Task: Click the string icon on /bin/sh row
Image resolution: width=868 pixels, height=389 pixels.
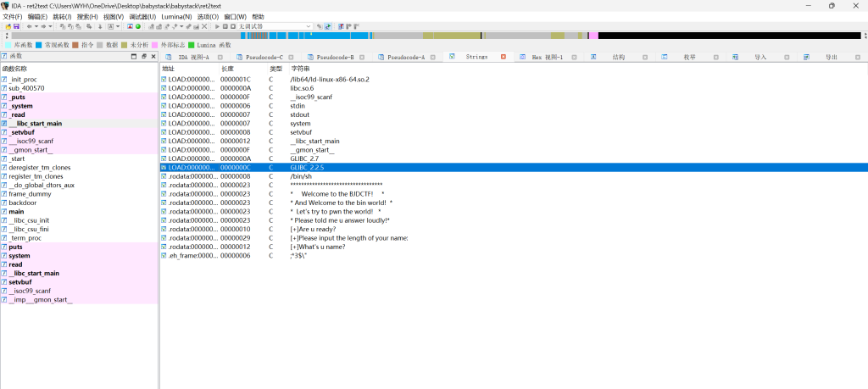Action: (x=164, y=176)
